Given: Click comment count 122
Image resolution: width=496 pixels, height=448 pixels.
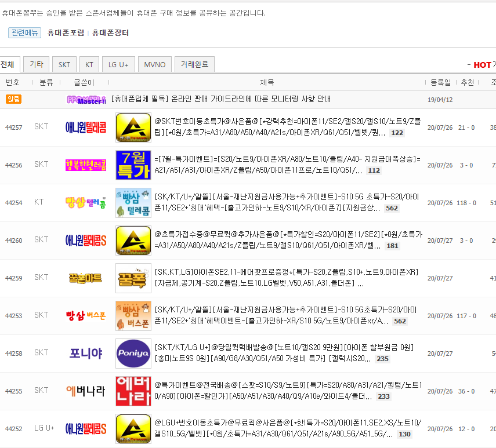Looking at the screenshot, I should pyautogui.click(x=397, y=133).
